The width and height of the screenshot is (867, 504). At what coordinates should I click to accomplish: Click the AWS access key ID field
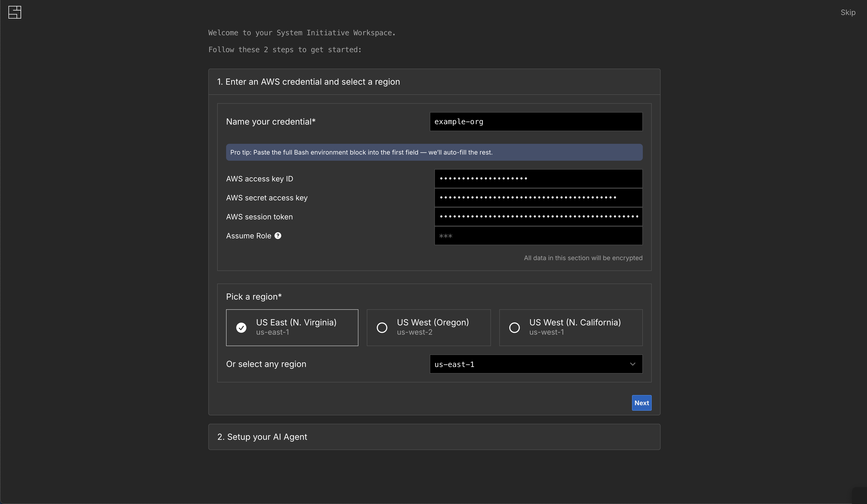click(538, 178)
